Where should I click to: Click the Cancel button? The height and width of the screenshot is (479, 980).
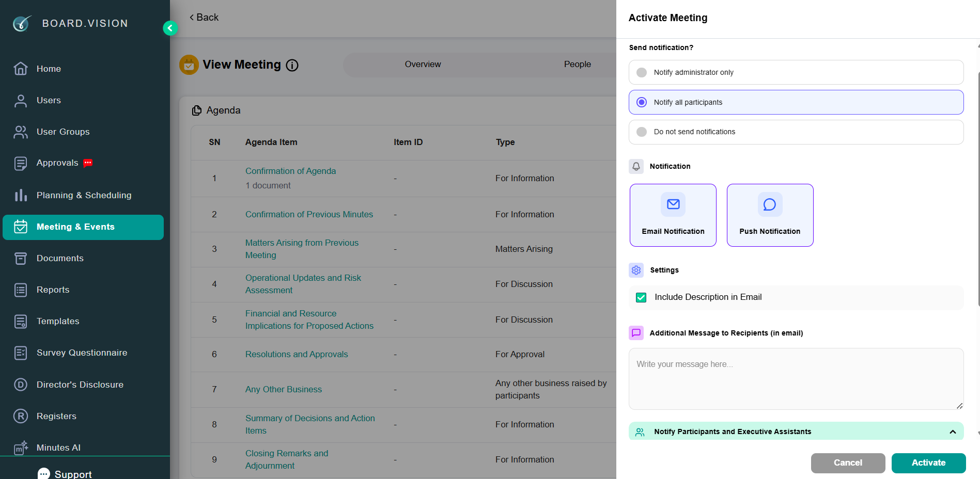[848, 463]
